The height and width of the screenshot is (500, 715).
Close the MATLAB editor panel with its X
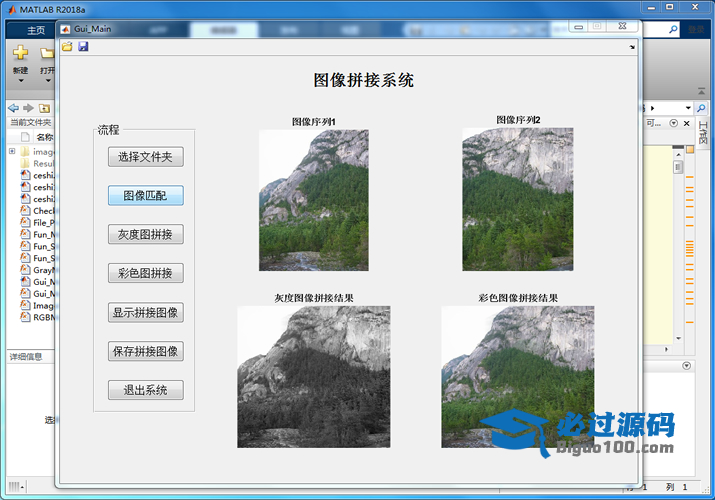coord(686,124)
